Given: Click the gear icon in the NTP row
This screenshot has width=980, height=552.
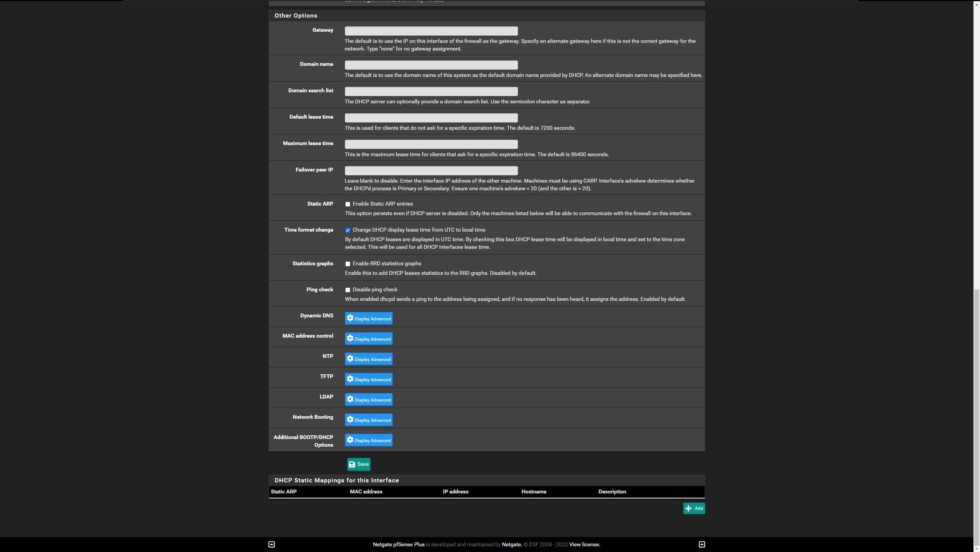Looking at the screenshot, I should (350, 359).
